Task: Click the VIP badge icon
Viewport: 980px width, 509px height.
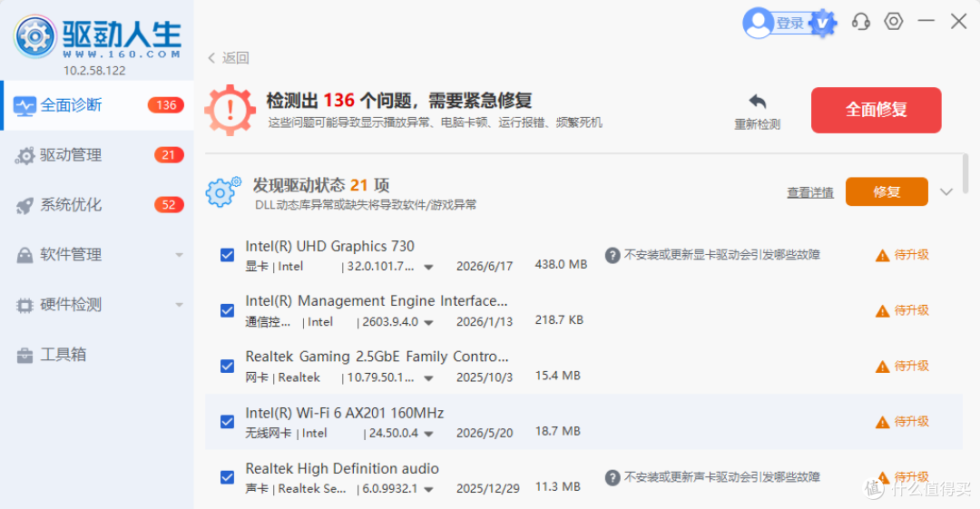Action: [823, 24]
